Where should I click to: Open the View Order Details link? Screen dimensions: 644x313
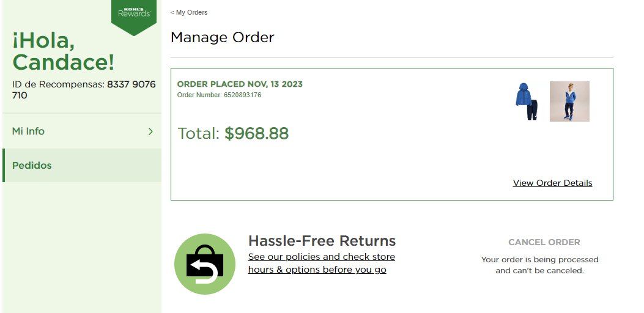[x=552, y=183]
